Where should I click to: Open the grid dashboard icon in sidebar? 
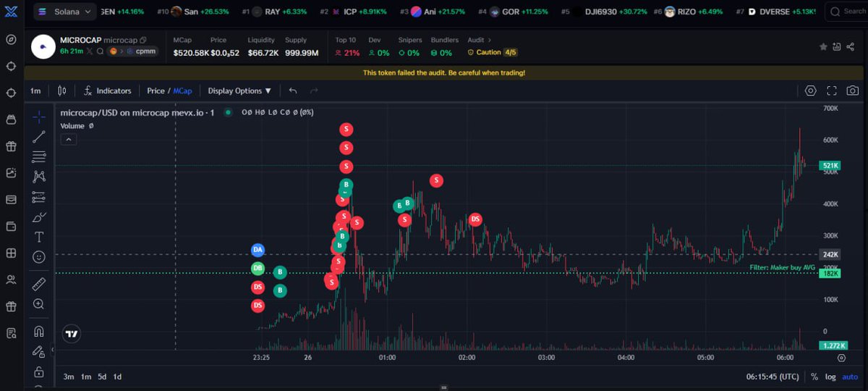[x=11, y=253]
